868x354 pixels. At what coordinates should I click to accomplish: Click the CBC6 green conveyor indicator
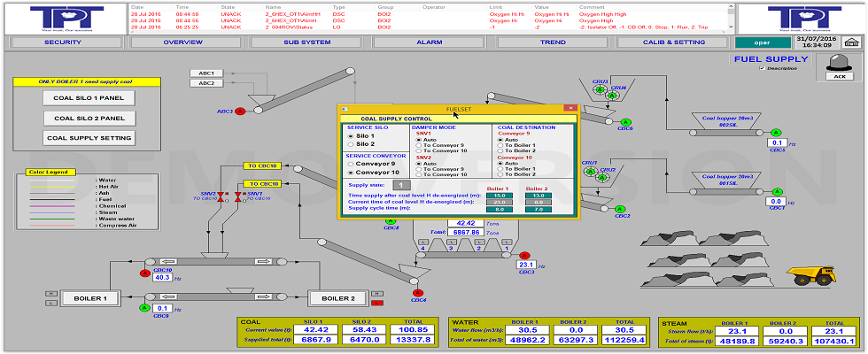point(627,122)
